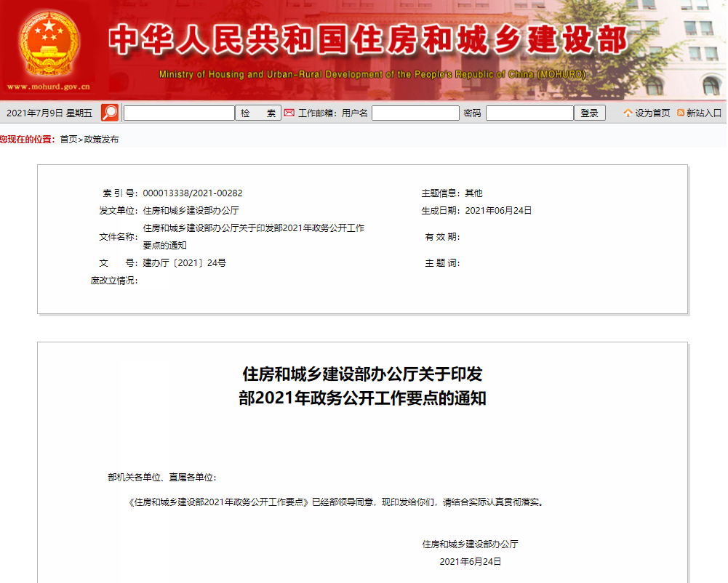
Task: Click the orange RSS icon beside 新站入口
Action: coord(681,113)
